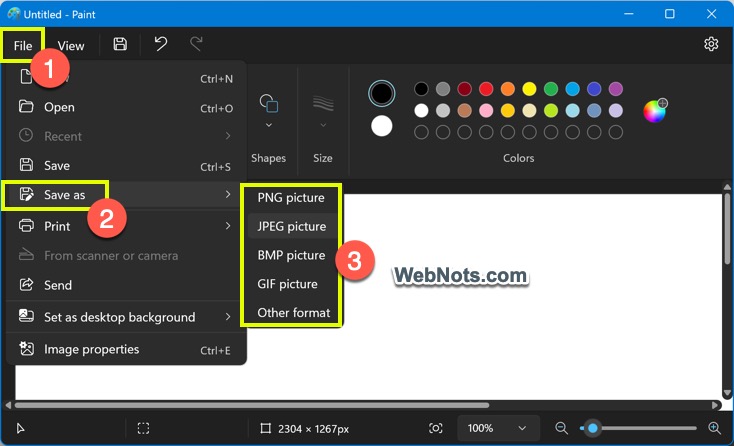Choose JPEG picture format
734x446 pixels.
pyautogui.click(x=291, y=227)
